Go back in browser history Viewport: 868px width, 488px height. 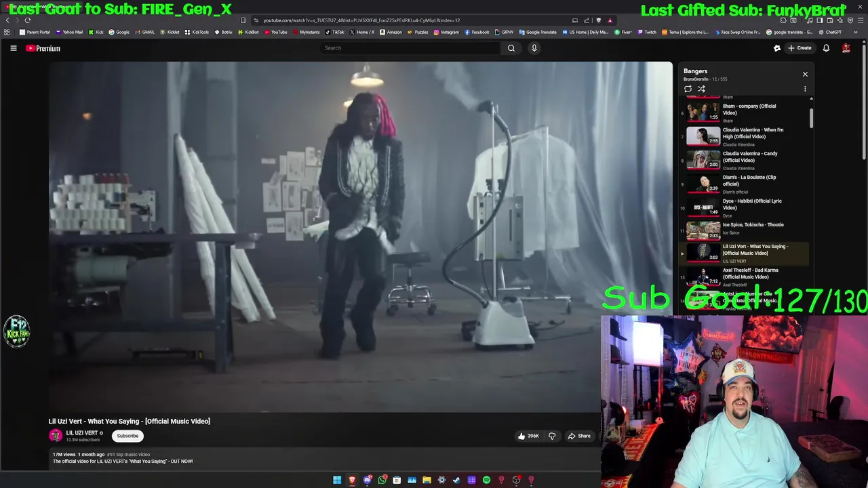(x=7, y=20)
